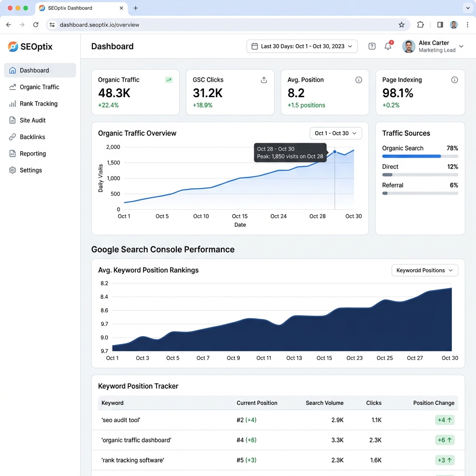The height and width of the screenshot is (476, 476).
Task: Expand the browser tab search chevron
Action: coord(468,8)
